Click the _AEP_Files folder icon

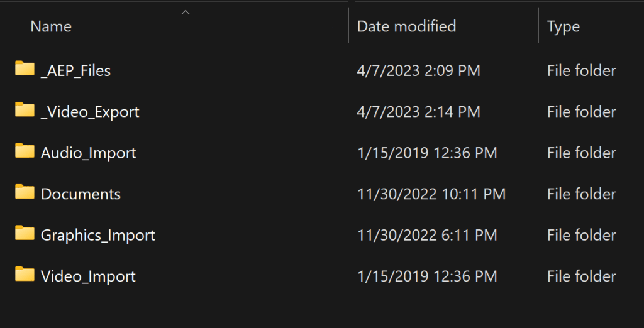point(25,68)
